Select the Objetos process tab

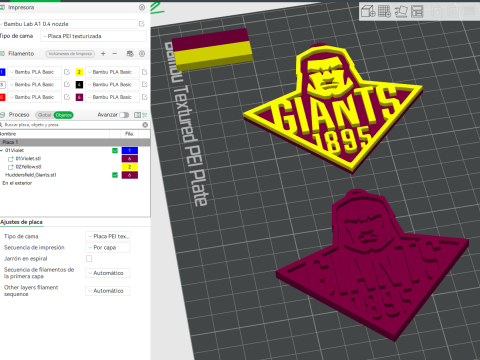coord(63,115)
